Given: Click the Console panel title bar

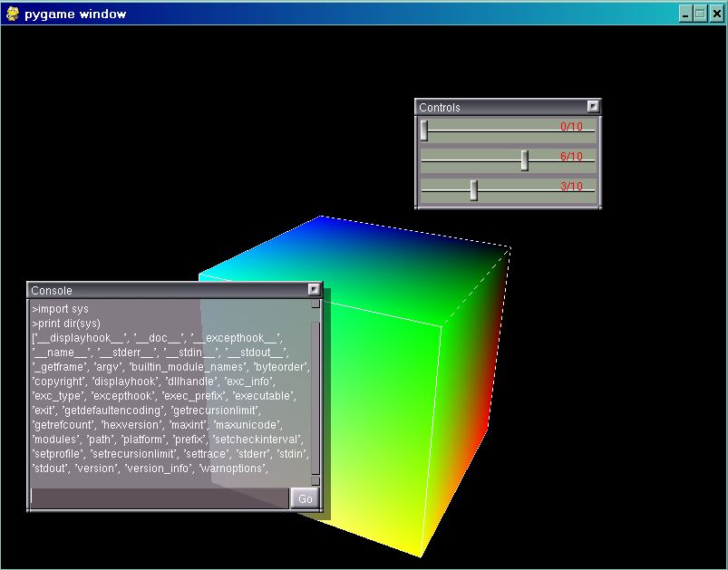Looking at the screenshot, I should [x=163, y=290].
